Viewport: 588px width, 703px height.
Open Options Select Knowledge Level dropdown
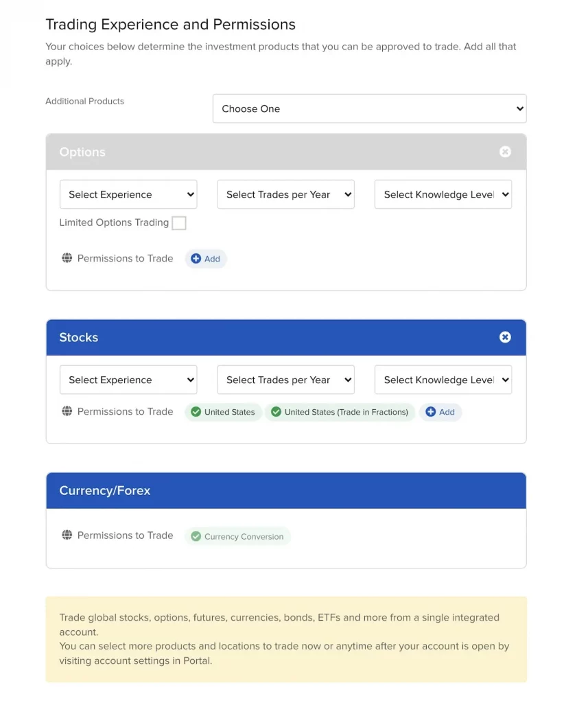coord(443,194)
